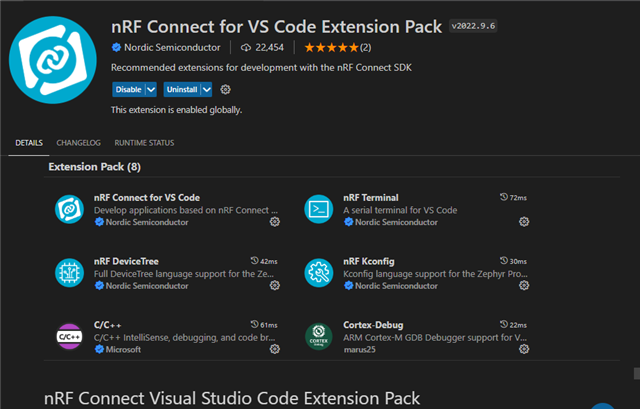Image resolution: width=640 pixels, height=409 pixels.
Task: Click the nRF Terminal 72ms activation time
Action: pos(513,198)
